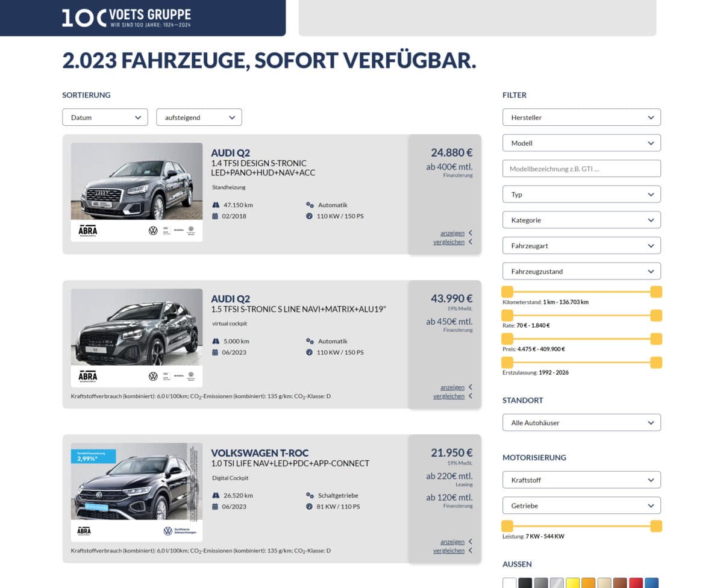The width and height of the screenshot is (723, 588).
Task: Open the Getriebe dropdown
Action: [x=581, y=505]
